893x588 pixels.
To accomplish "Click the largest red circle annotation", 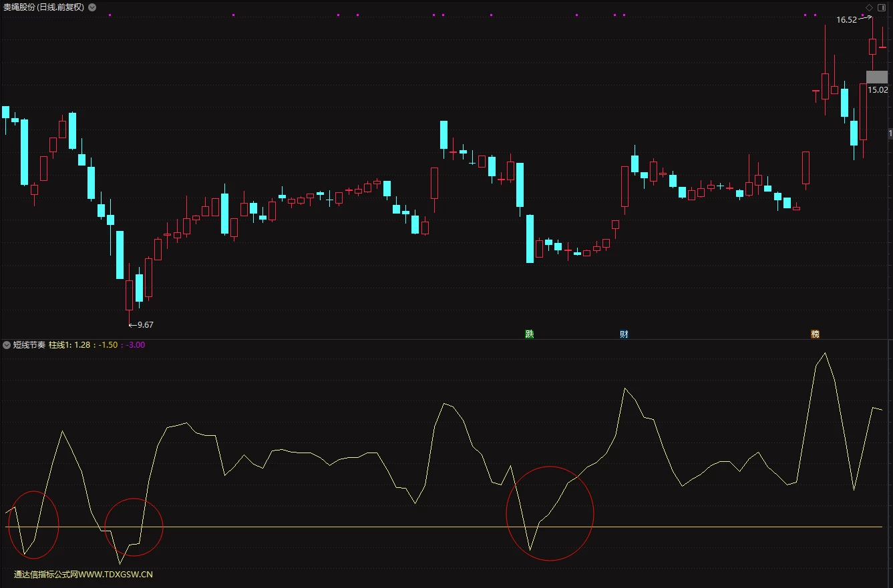I will 550,513.
